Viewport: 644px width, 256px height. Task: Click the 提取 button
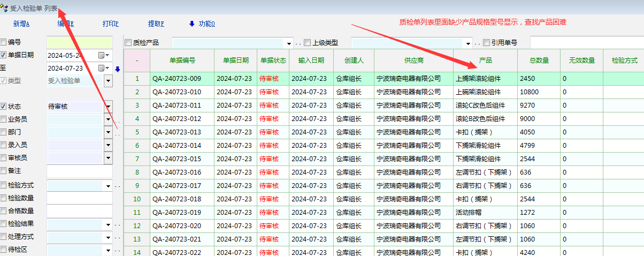156,24
